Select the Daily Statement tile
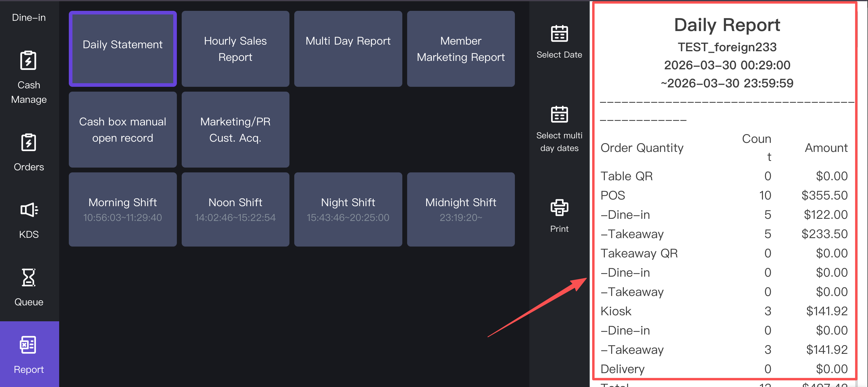Viewport: 868px width, 387px height. pyautogui.click(x=123, y=49)
